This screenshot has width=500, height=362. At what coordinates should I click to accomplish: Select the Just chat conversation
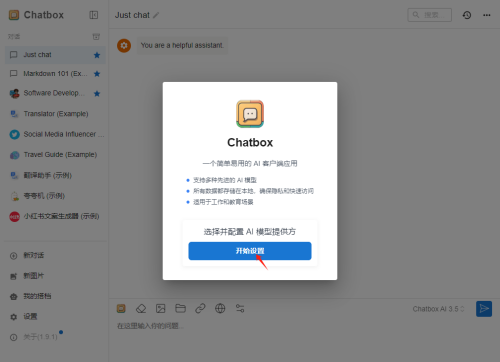tap(55, 55)
